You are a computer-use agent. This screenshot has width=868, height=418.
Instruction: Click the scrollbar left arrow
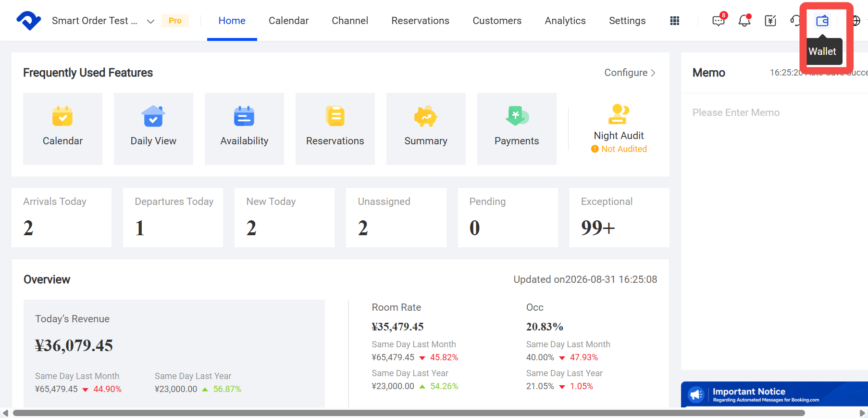coord(5,413)
